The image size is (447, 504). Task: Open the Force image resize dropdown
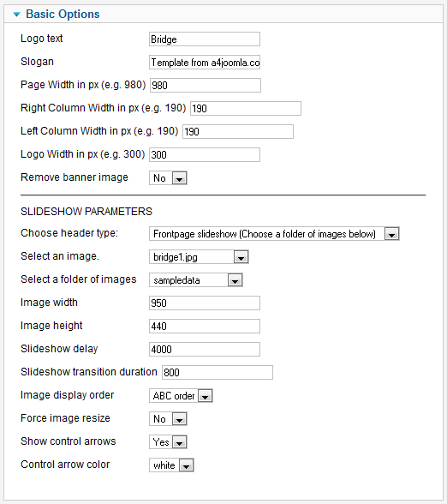[x=168, y=419]
